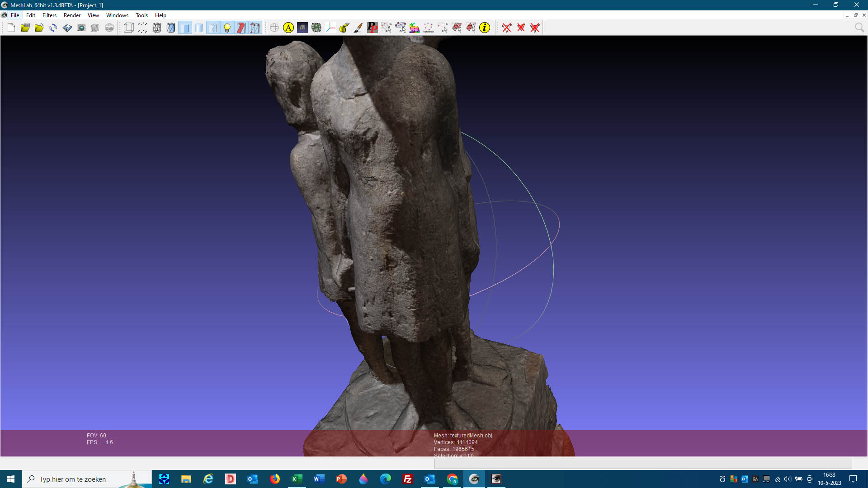Enable flat lines render mode

coord(185,28)
